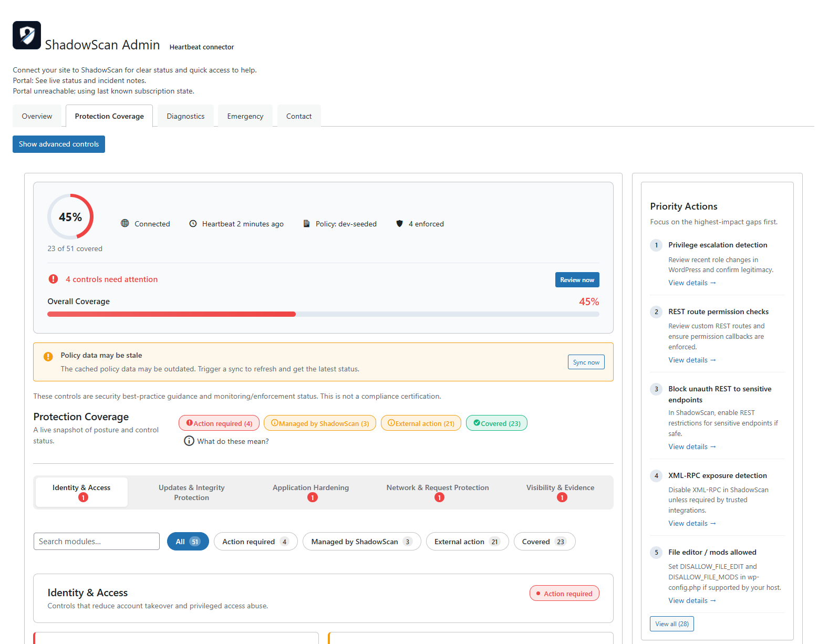Click the shield icon beside 4 enforced

(x=399, y=223)
